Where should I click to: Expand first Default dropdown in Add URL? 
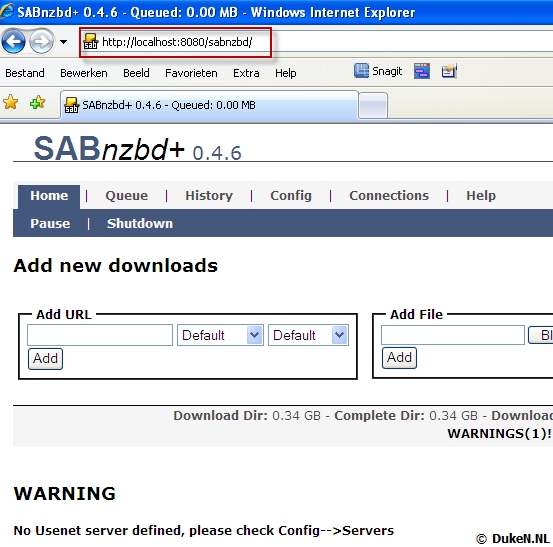coord(220,335)
